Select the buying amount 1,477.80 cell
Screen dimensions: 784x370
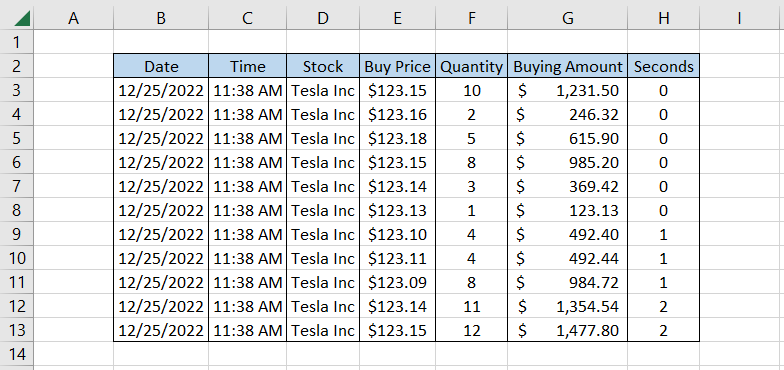pyautogui.click(x=568, y=330)
